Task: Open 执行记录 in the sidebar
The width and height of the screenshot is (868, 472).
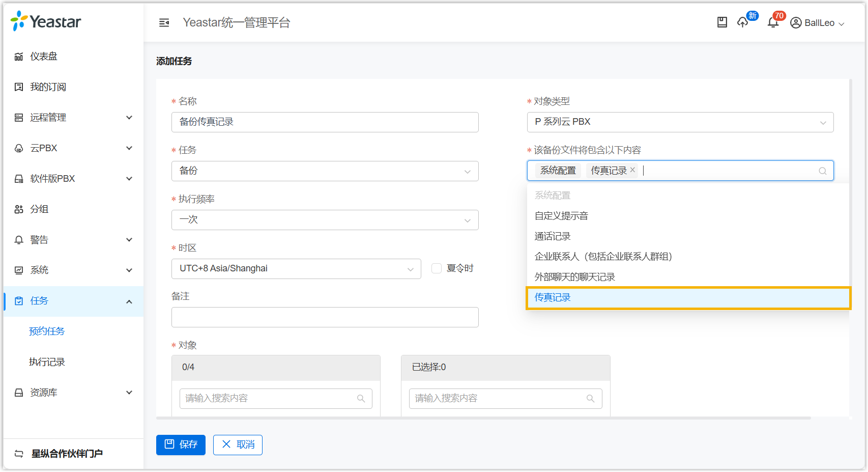Action: tap(47, 362)
